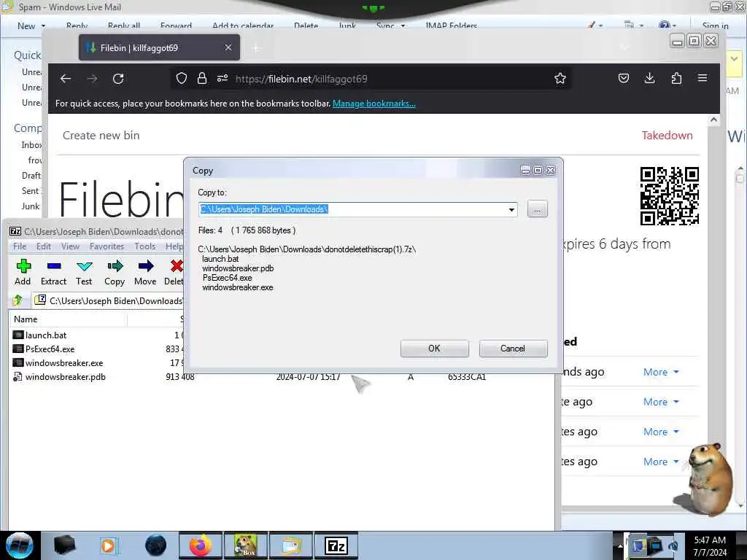The width and height of the screenshot is (747, 560).
Task: Expand More dropdown for seconds-ago file
Action: point(661,372)
